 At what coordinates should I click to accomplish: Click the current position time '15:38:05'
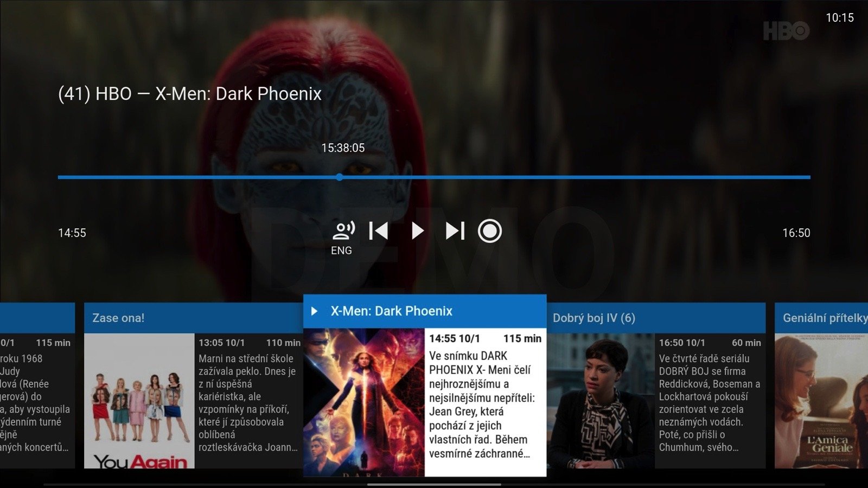(x=343, y=148)
